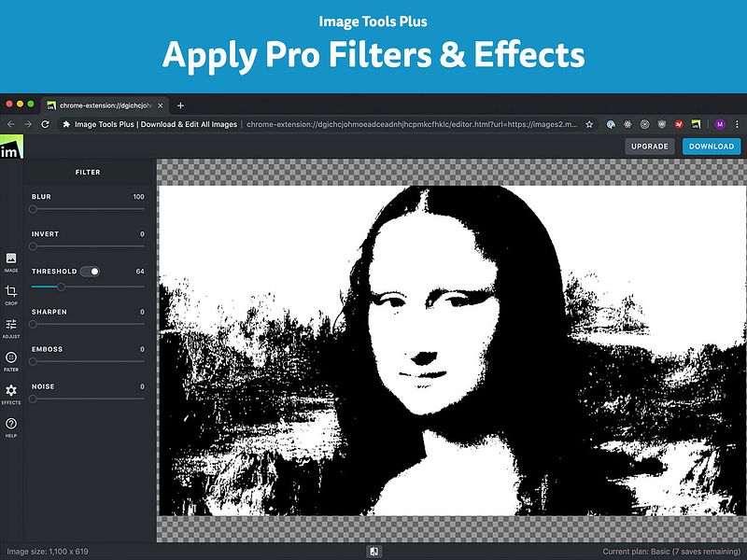
Task: Click the Threshold slider handle
Action: coord(61,287)
